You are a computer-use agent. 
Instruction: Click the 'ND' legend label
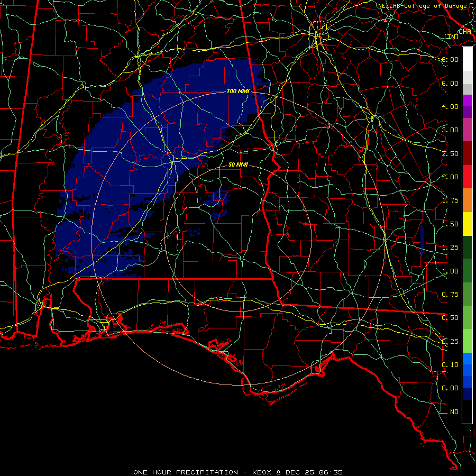(x=454, y=411)
